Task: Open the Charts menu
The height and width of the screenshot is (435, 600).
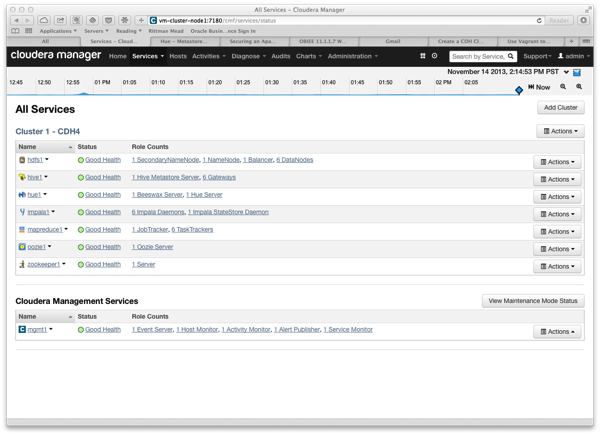Action: [x=308, y=56]
